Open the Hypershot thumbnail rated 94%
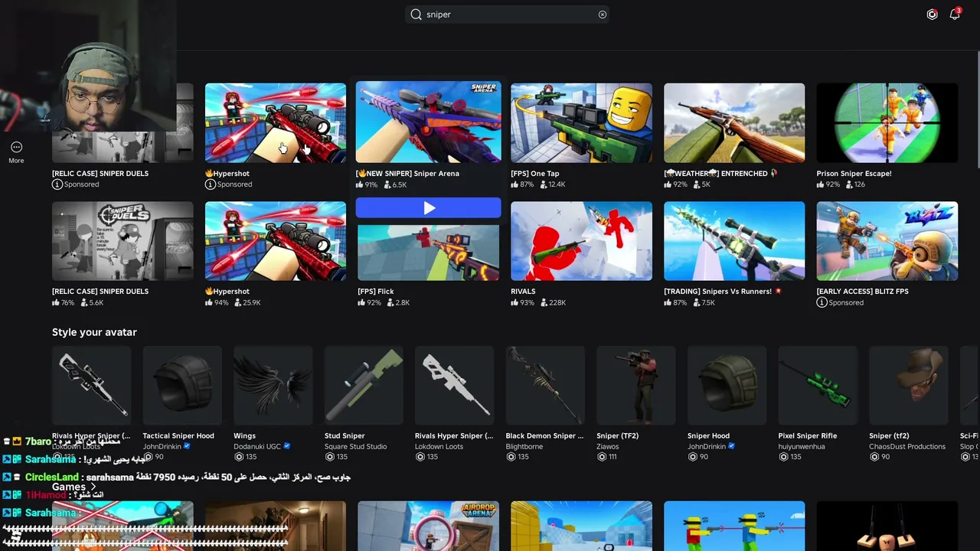This screenshot has height=551, width=980. pos(276,241)
